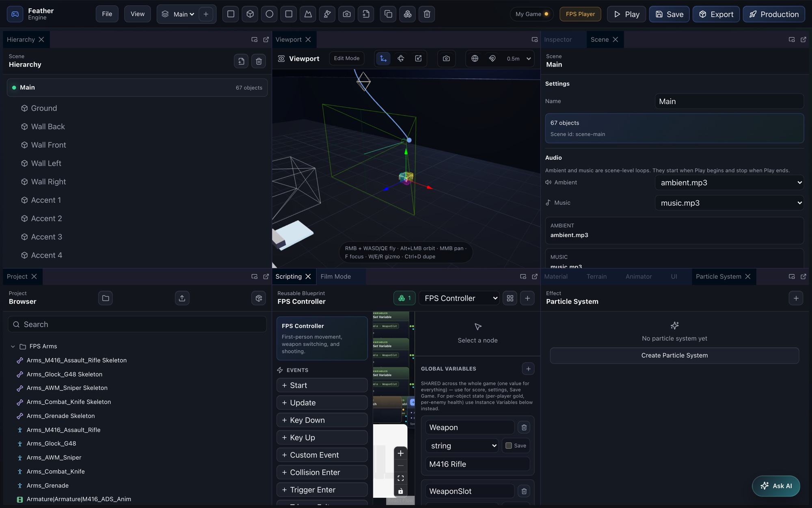Collapse the FPS Arms folder
This screenshot has width=812, height=508.
click(x=13, y=347)
